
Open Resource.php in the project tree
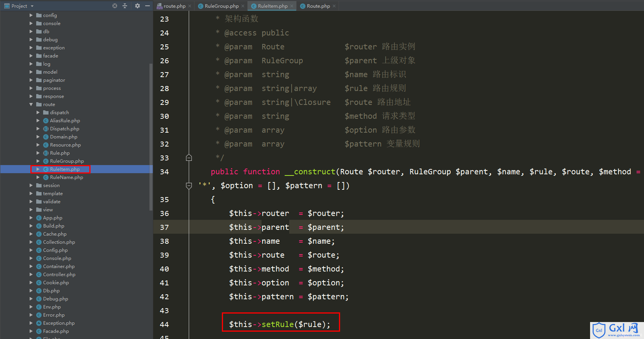point(65,145)
